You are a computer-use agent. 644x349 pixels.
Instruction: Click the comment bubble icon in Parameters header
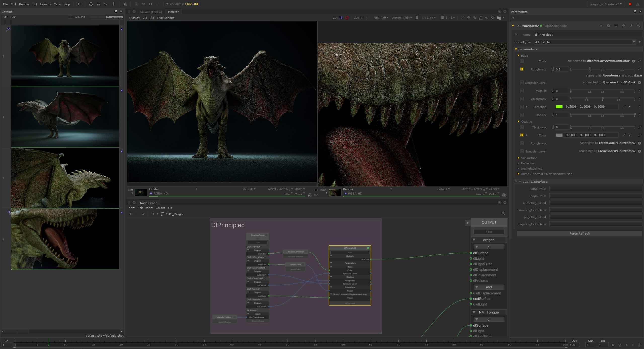(x=623, y=26)
